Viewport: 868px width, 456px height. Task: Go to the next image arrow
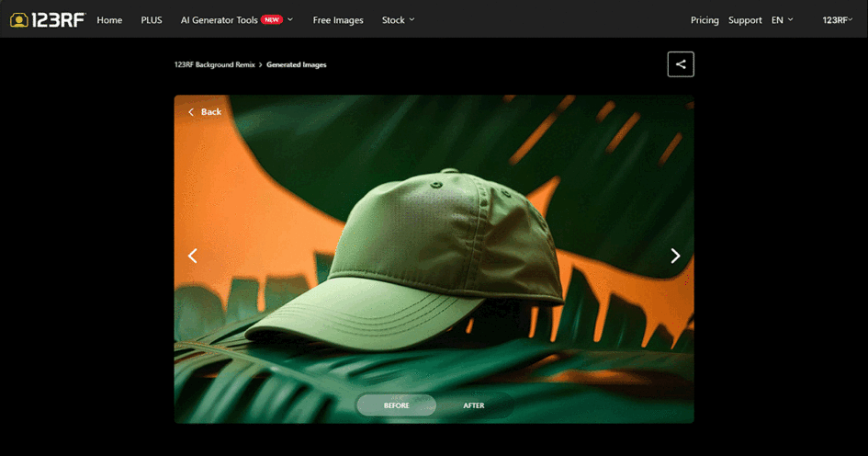tap(675, 256)
